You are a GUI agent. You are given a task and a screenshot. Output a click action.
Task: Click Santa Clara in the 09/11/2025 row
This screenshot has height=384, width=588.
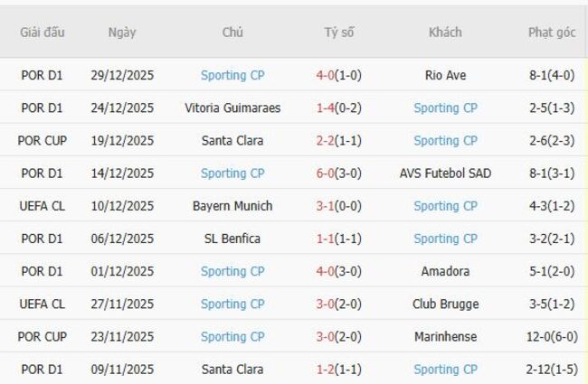point(232,369)
